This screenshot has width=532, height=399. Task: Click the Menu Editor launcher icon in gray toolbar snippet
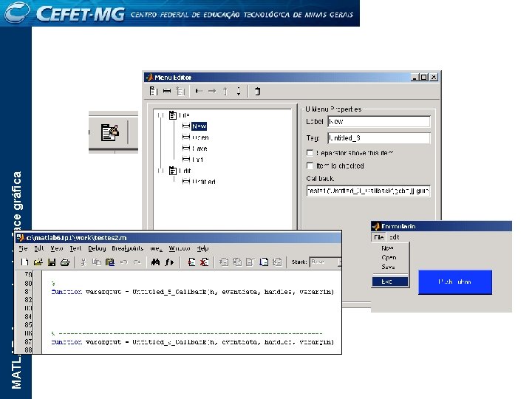click(110, 132)
